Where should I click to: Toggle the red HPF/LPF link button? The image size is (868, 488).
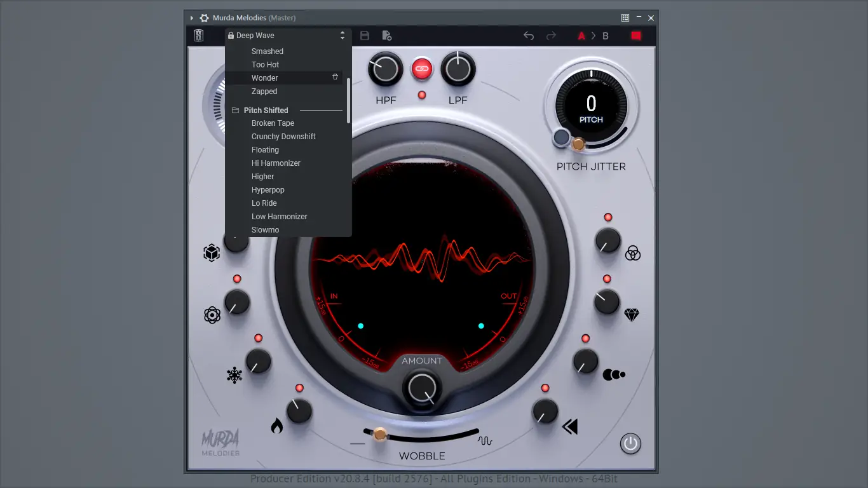coord(422,69)
